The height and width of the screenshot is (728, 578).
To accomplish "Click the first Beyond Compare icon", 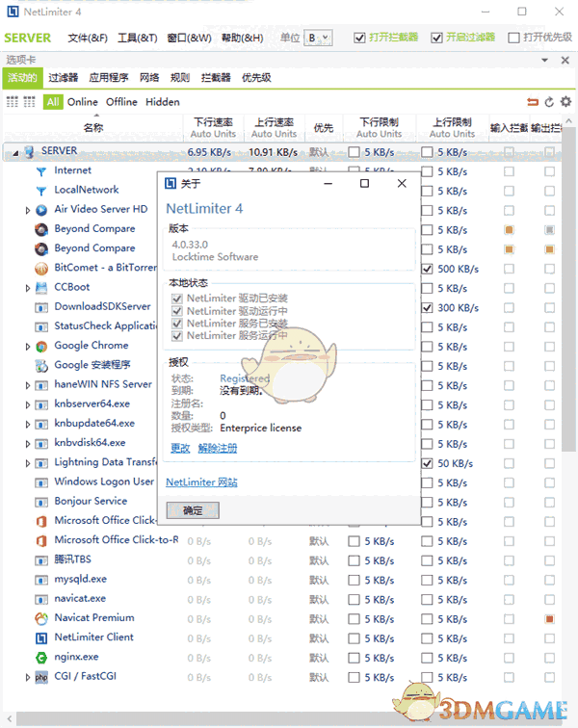I will coord(41,229).
